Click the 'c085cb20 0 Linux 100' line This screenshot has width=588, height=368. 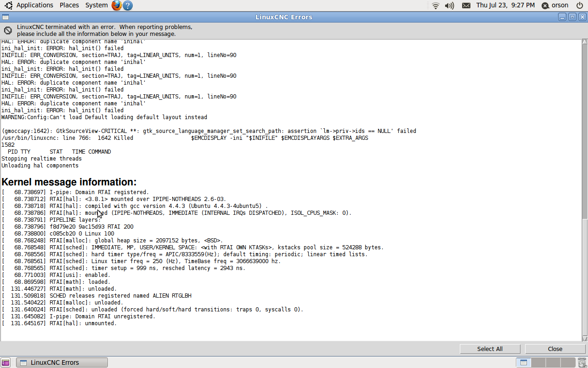click(x=57, y=234)
